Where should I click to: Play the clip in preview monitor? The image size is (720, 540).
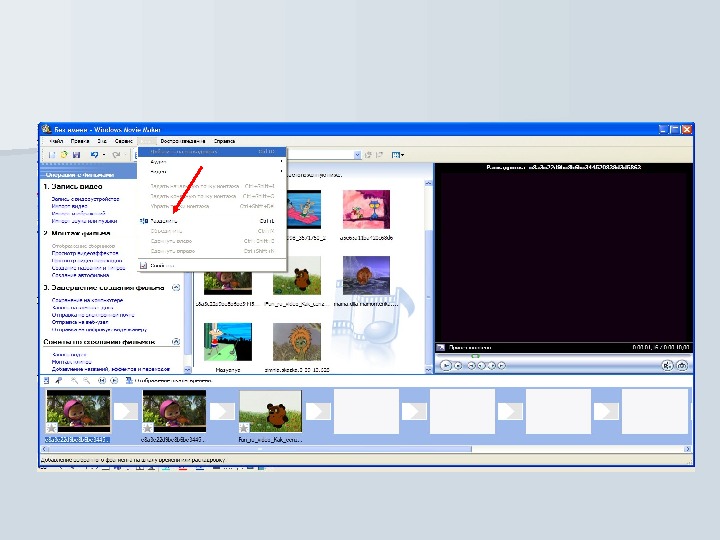(446, 366)
